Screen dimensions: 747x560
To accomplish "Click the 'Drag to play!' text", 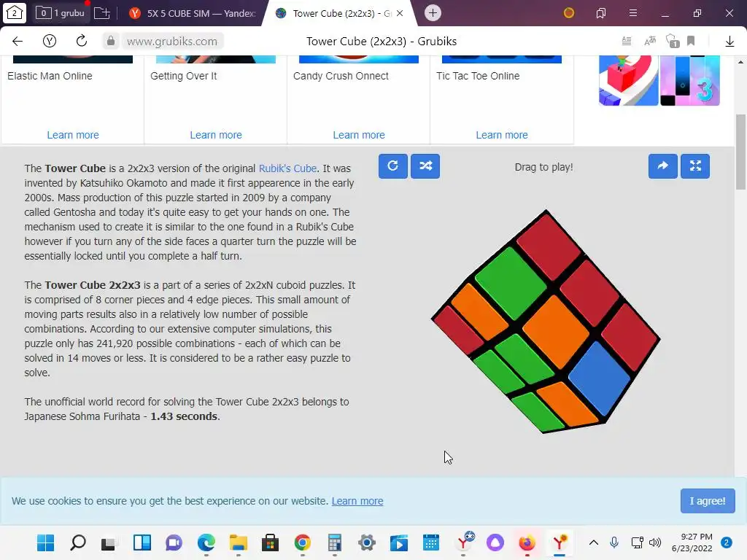I will tap(543, 167).
